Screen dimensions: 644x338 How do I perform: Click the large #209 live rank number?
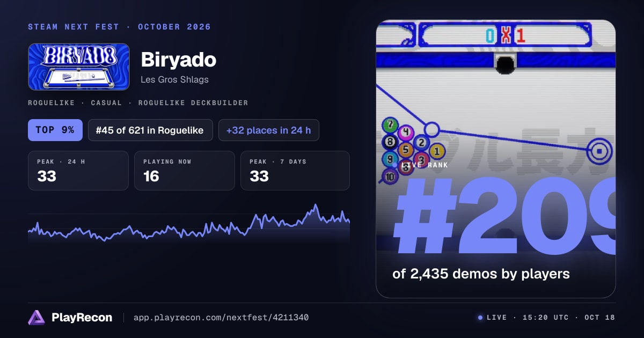503,216
